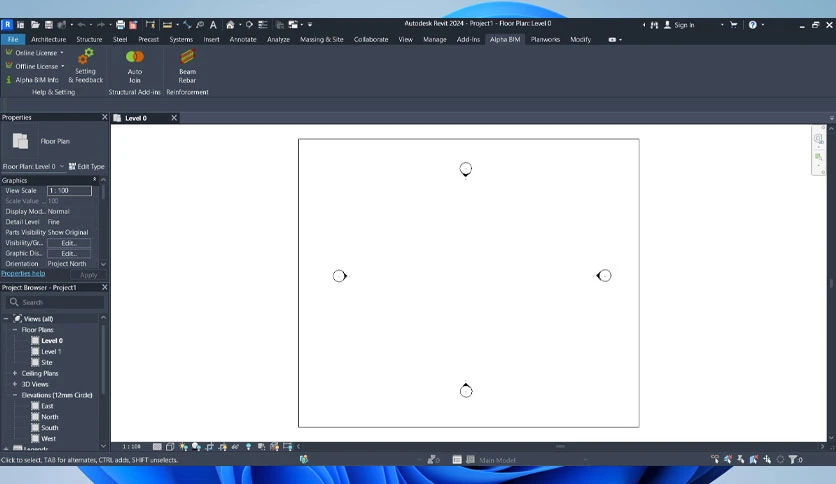Click Edit button for Visibility/Graphics
836x484 pixels.
click(69, 243)
